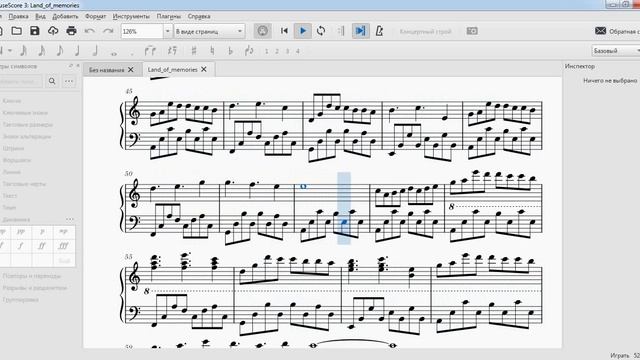Rewind playback to start position

point(284,31)
